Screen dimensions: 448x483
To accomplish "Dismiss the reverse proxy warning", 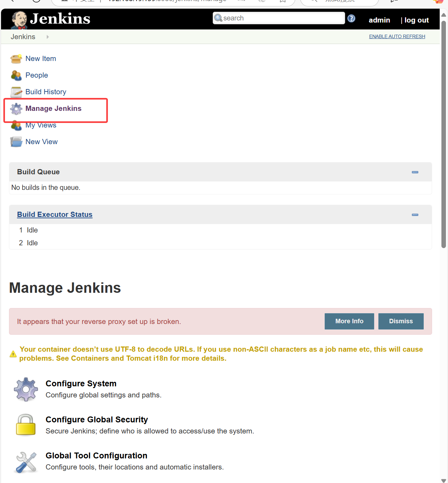I will (401, 321).
